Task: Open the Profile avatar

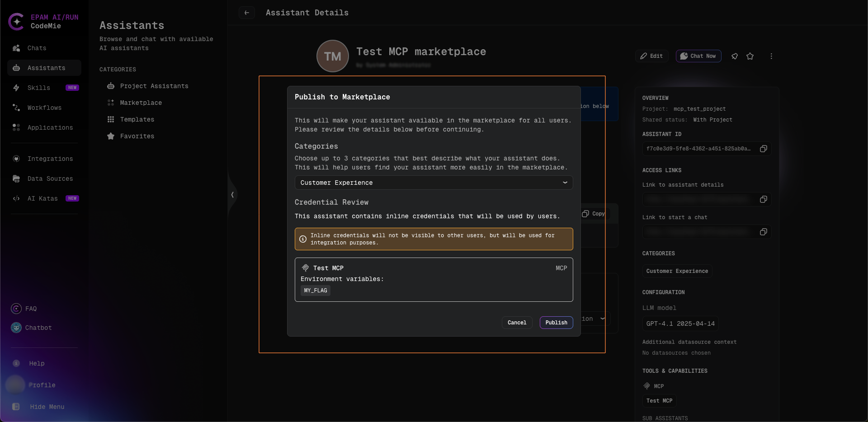Action: point(15,385)
